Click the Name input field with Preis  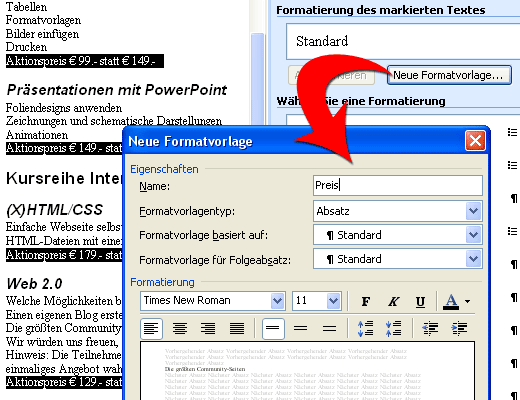pos(398,185)
